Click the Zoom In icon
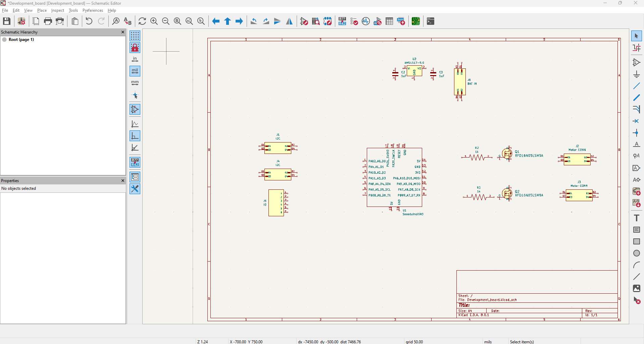The width and height of the screenshot is (644, 344). (x=154, y=21)
